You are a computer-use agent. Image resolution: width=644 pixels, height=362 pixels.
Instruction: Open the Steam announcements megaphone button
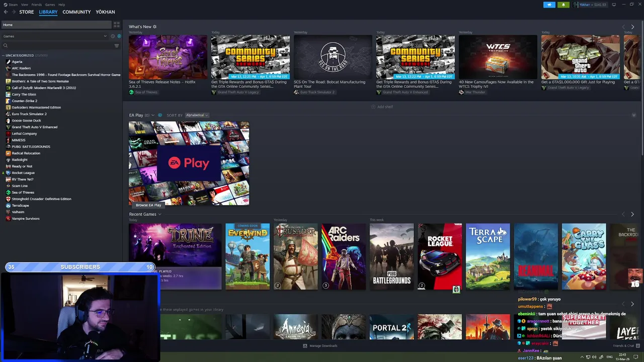pos(549,5)
